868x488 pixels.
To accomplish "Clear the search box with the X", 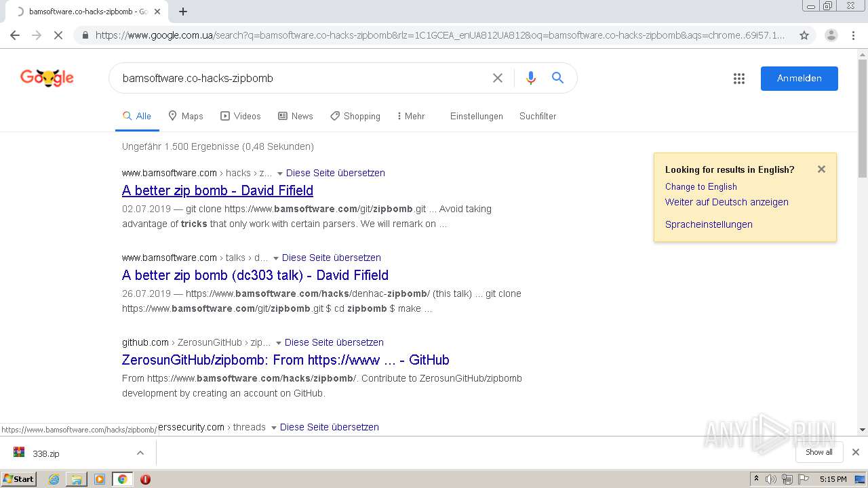I will click(x=498, y=78).
